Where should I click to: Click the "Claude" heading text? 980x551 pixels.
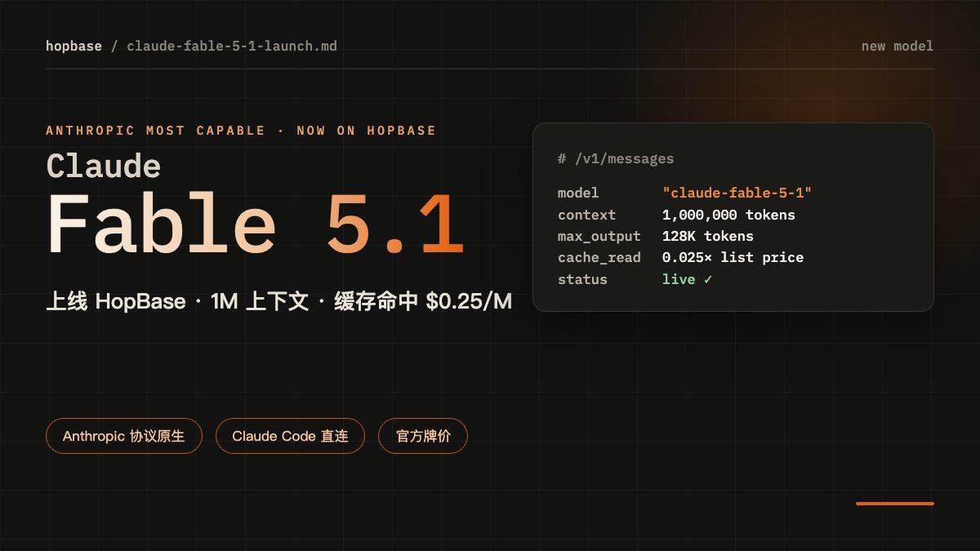tap(104, 166)
